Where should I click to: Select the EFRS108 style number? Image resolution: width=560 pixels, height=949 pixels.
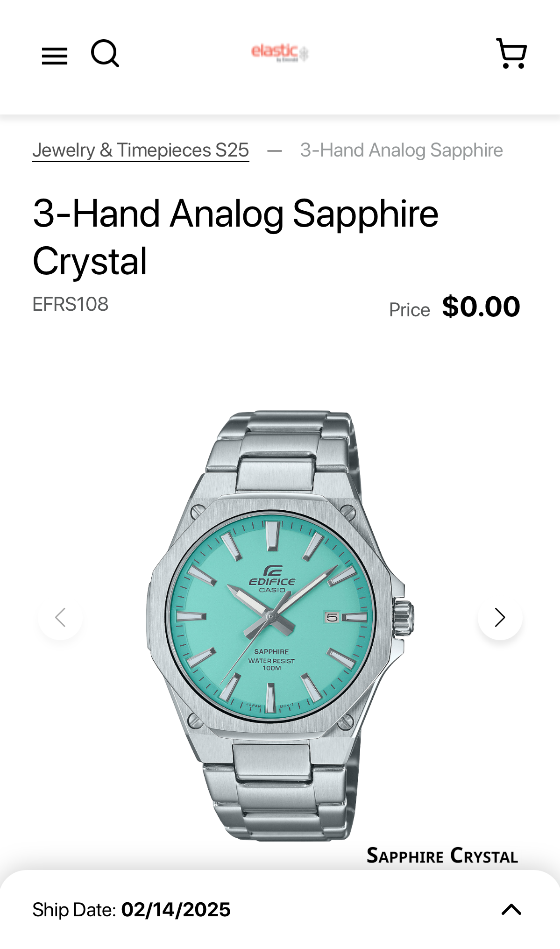coord(71,304)
